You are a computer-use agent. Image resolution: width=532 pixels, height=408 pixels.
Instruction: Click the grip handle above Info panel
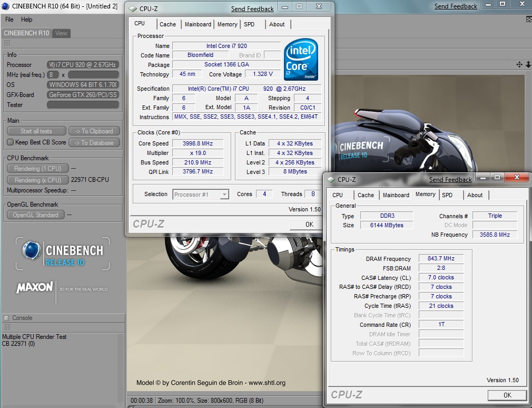coord(7,43)
